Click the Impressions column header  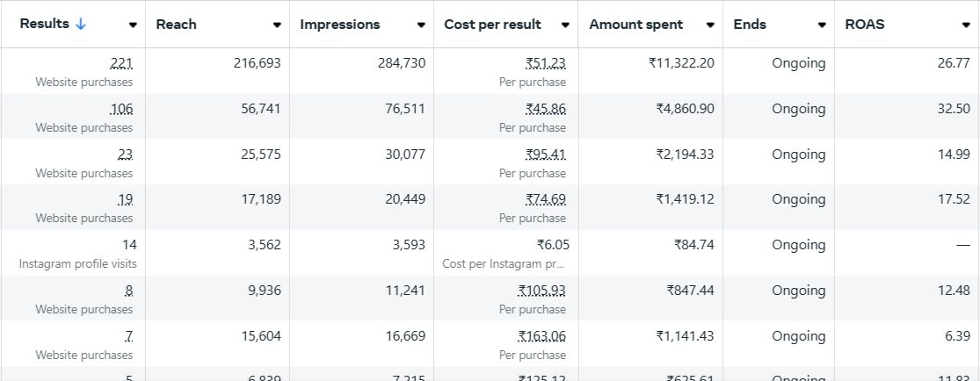pos(339,25)
